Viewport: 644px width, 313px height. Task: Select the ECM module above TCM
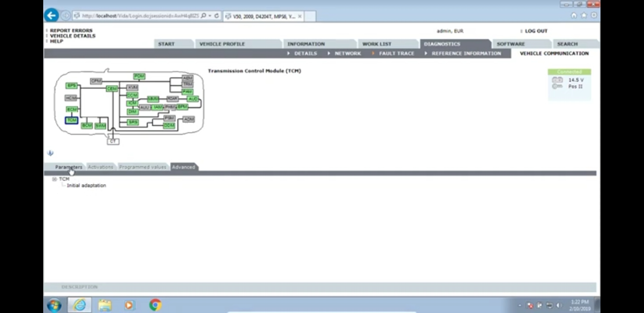(72, 109)
